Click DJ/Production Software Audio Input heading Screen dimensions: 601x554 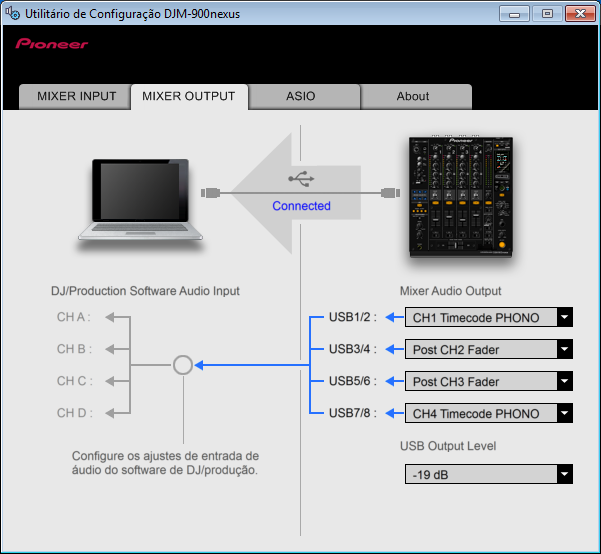tap(145, 291)
